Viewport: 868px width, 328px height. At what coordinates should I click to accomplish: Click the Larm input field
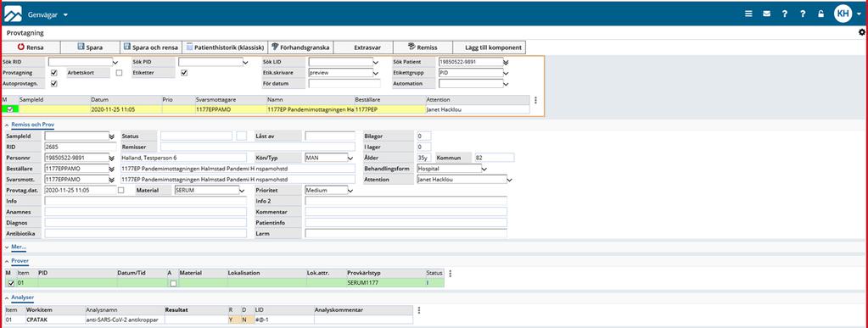406,233
